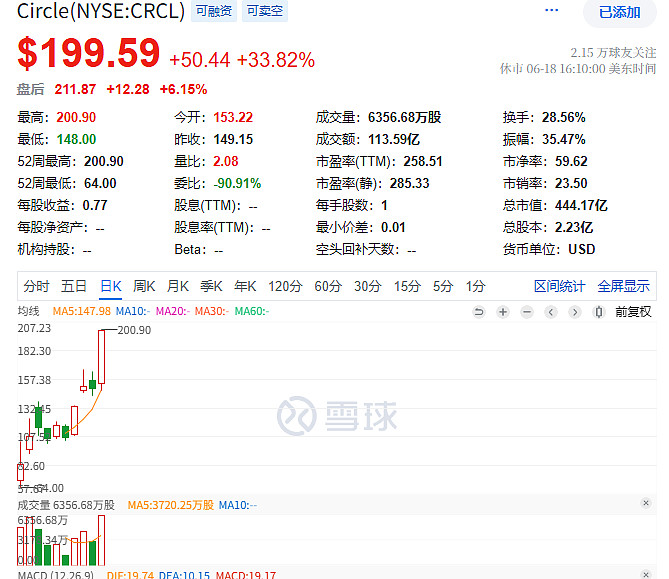
Task: Switch to the 120分 interval tab
Action: pyautogui.click(x=285, y=286)
